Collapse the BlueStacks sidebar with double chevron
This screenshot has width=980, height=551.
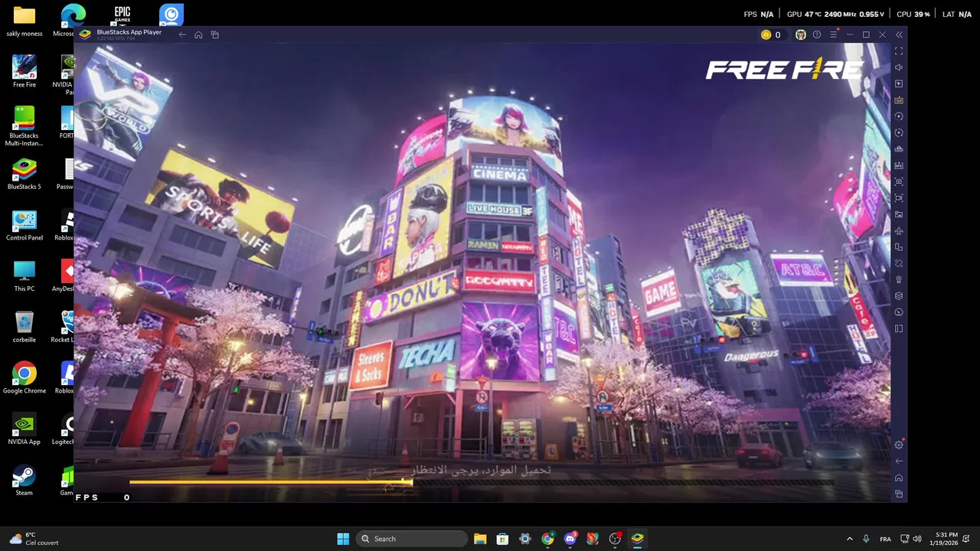899,34
